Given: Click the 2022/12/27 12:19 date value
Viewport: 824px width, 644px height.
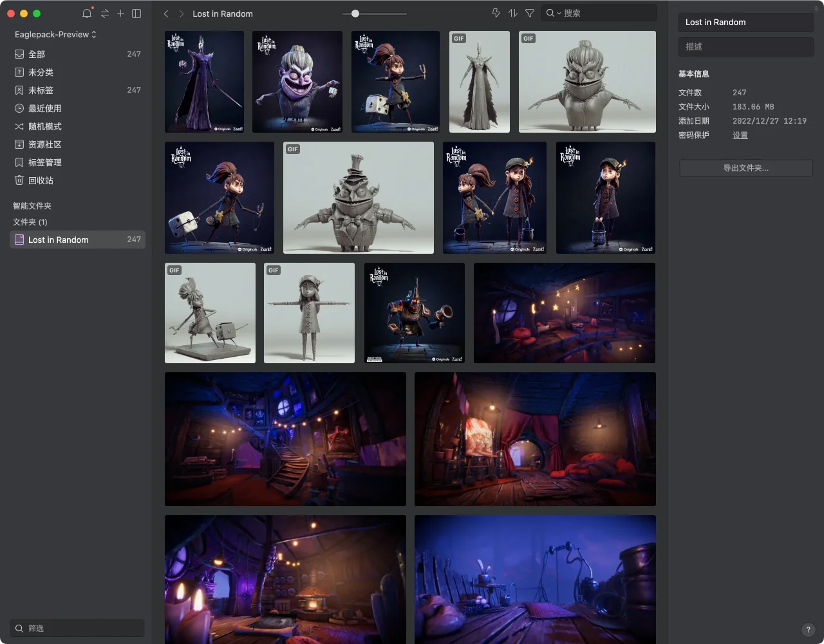Looking at the screenshot, I should tap(769, 121).
